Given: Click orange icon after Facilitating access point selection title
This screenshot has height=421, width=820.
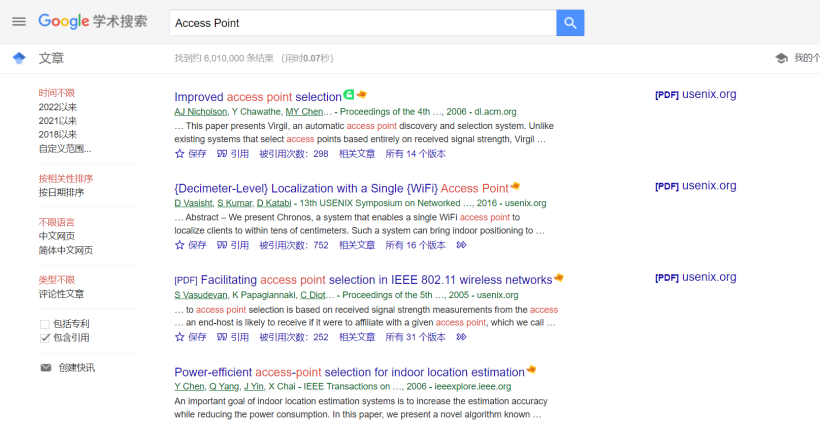Looking at the screenshot, I should pyautogui.click(x=559, y=277).
